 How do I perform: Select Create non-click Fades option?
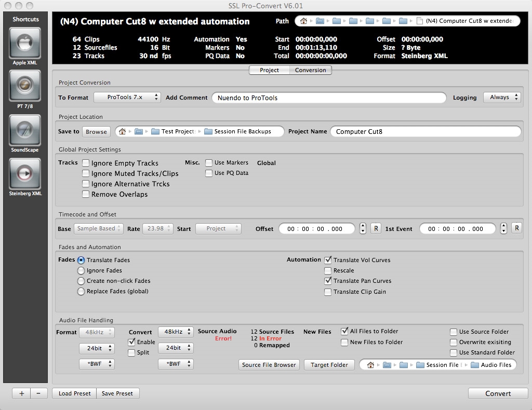point(81,281)
